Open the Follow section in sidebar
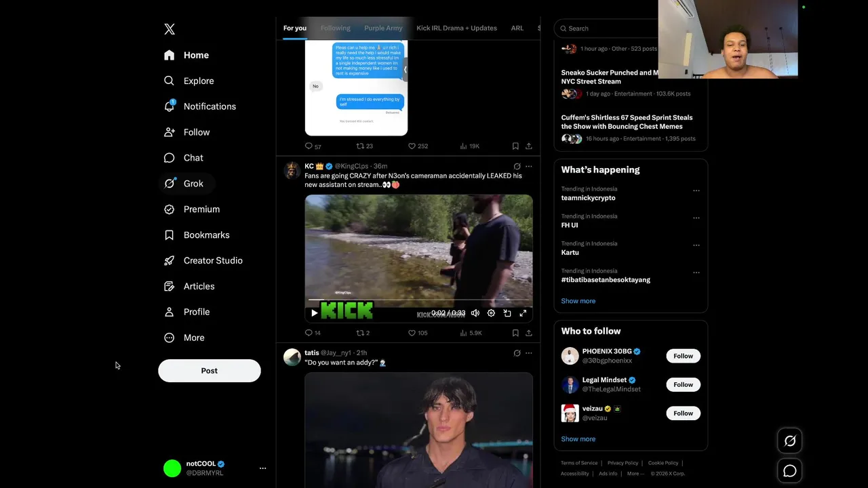Screen dimensions: 868x488 pyautogui.click(x=188, y=132)
